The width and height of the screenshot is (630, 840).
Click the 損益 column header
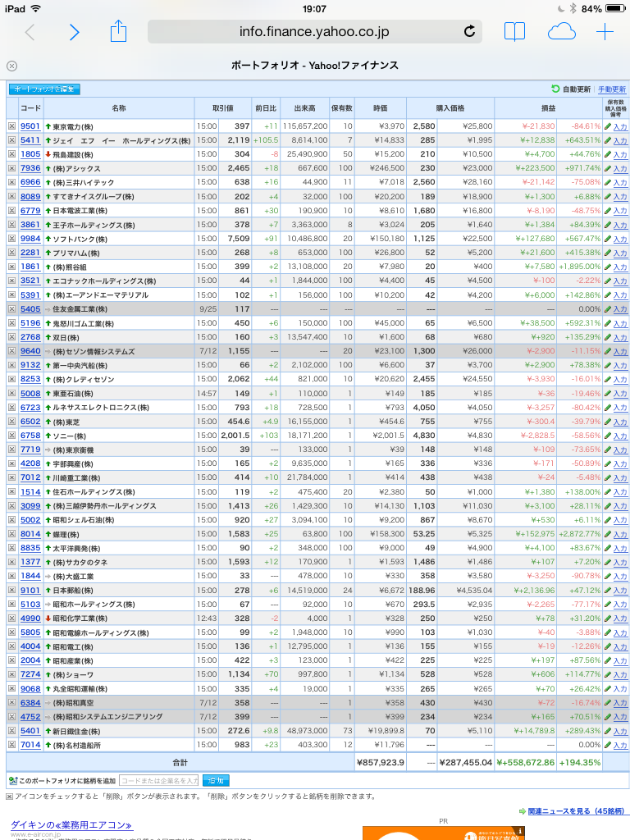click(x=549, y=108)
